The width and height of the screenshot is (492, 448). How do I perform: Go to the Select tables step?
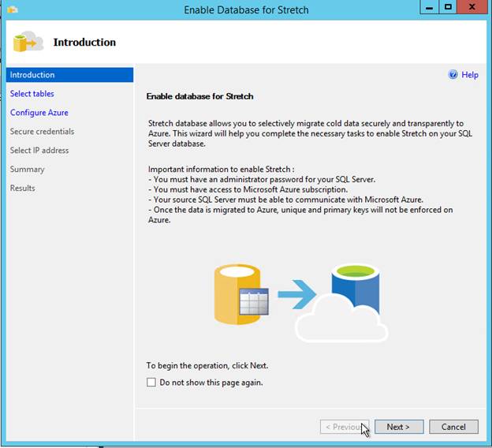pos(32,94)
